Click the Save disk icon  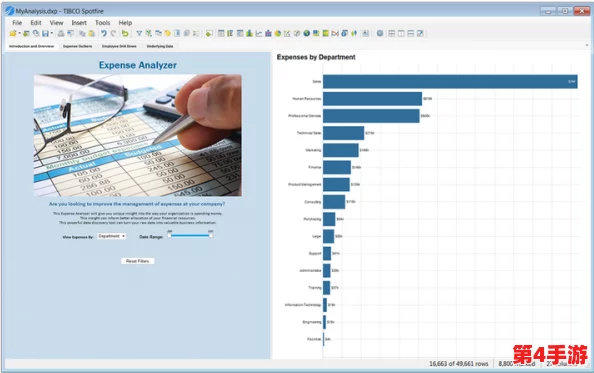tap(45, 33)
